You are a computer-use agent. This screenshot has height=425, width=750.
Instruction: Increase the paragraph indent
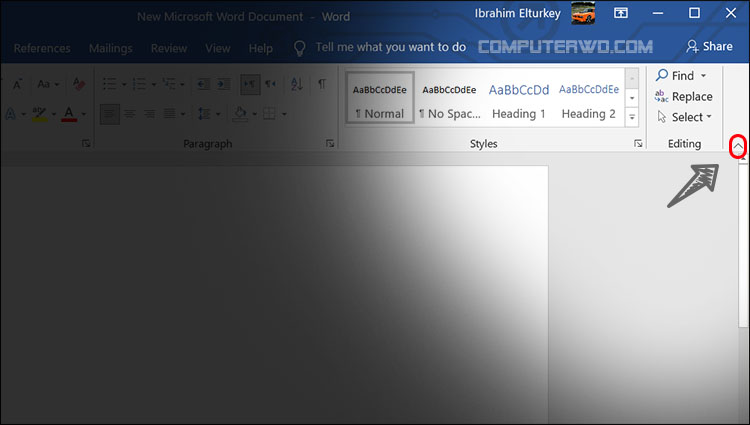223,84
